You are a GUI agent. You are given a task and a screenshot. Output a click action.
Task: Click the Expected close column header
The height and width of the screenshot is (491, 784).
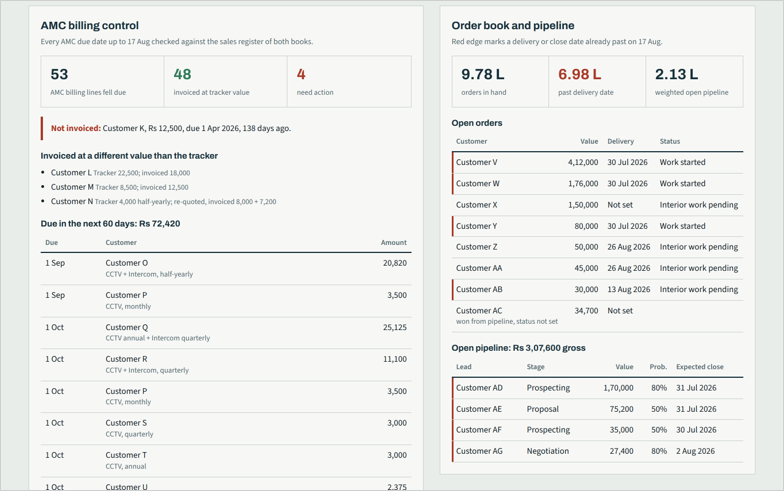pyautogui.click(x=700, y=367)
